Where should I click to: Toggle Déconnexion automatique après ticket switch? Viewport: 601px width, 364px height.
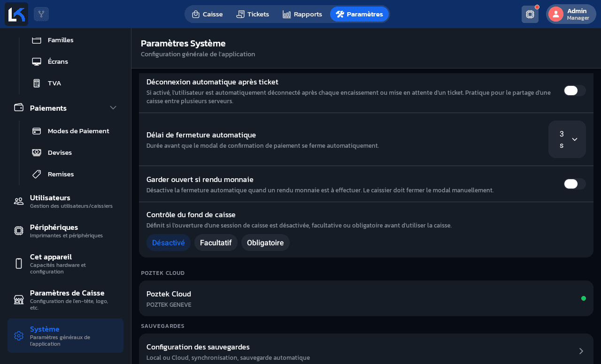(575, 91)
